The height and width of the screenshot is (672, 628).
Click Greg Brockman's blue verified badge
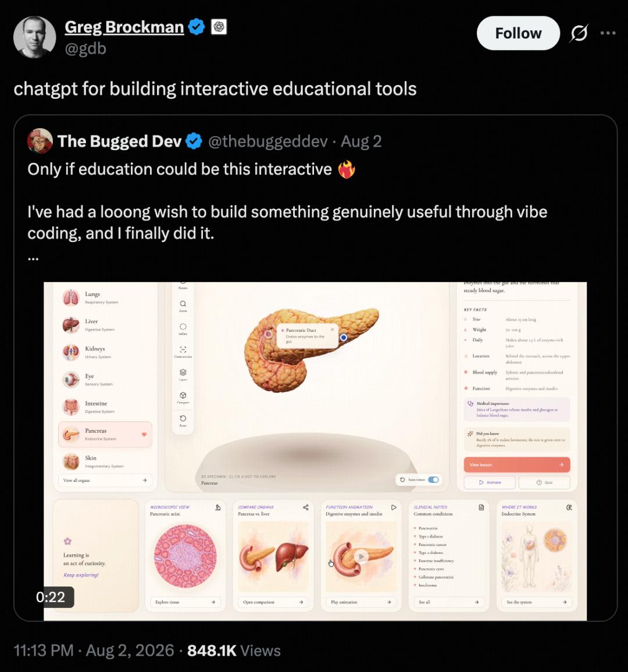click(197, 27)
